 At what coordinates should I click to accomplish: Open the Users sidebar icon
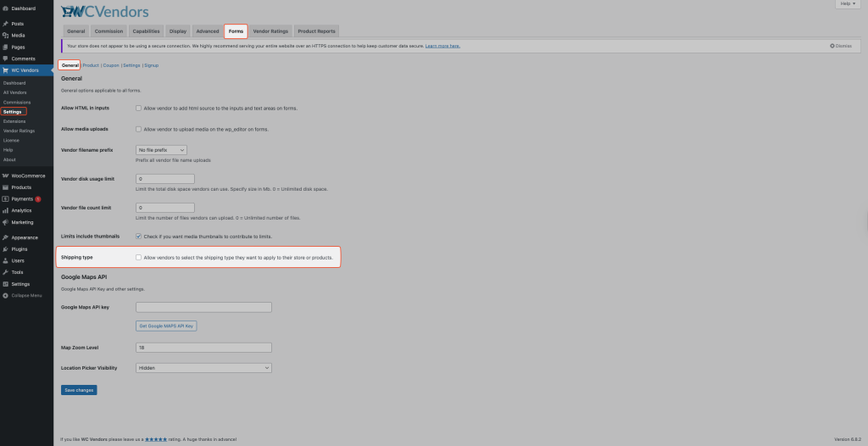(x=6, y=260)
